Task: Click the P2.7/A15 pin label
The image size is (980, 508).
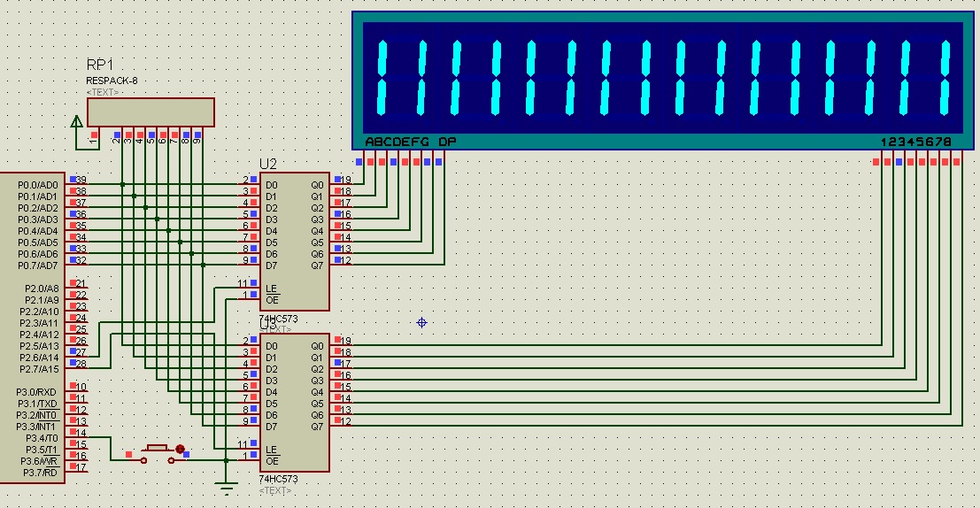Action: pos(39,369)
